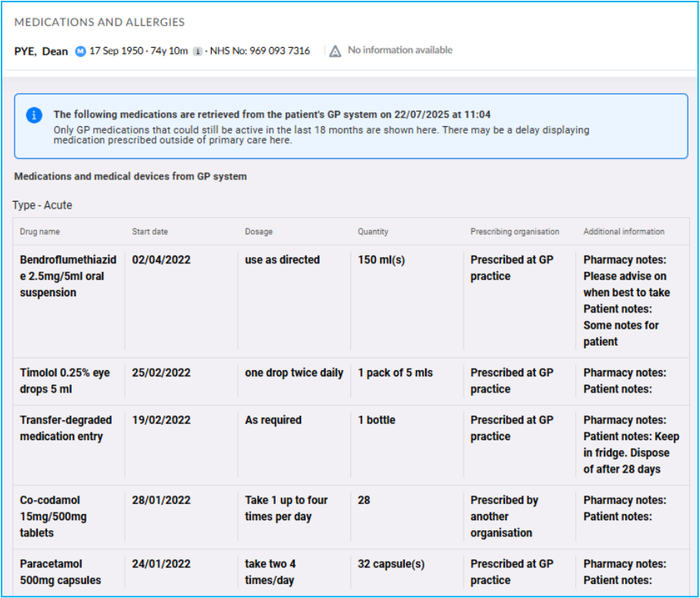Click the blue info circle in banner
The width and height of the screenshot is (700, 598).
point(34,115)
